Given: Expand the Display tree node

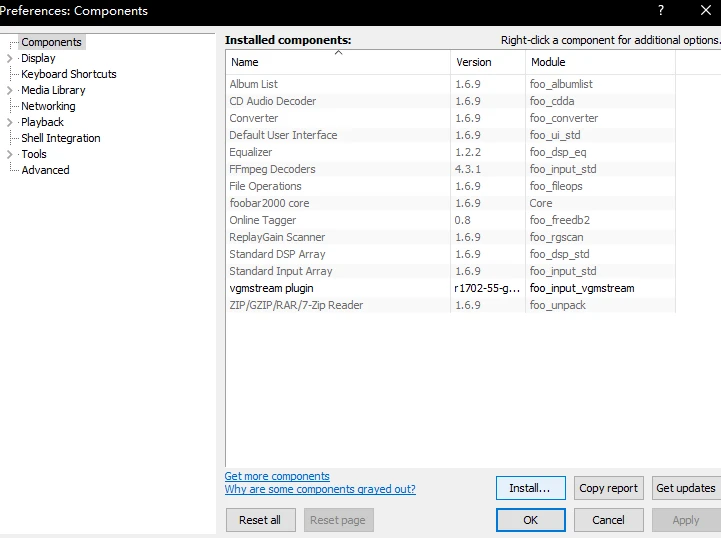Looking at the screenshot, I should click(10, 58).
